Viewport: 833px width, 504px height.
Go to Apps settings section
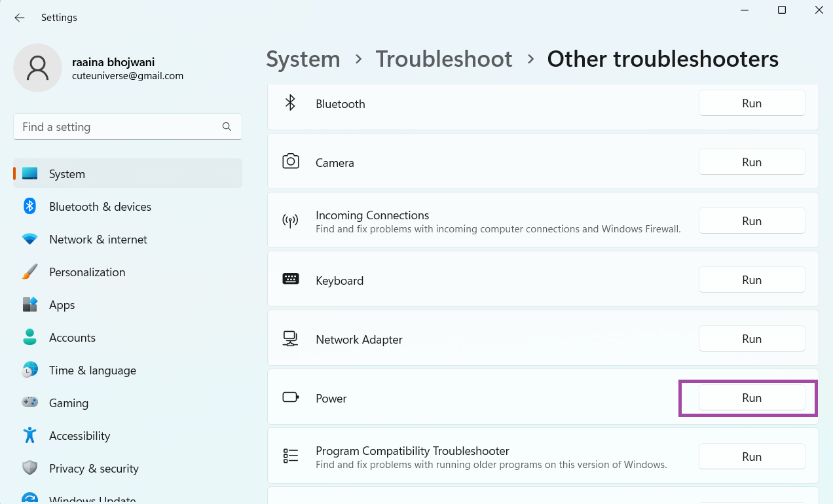click(62, 305)
